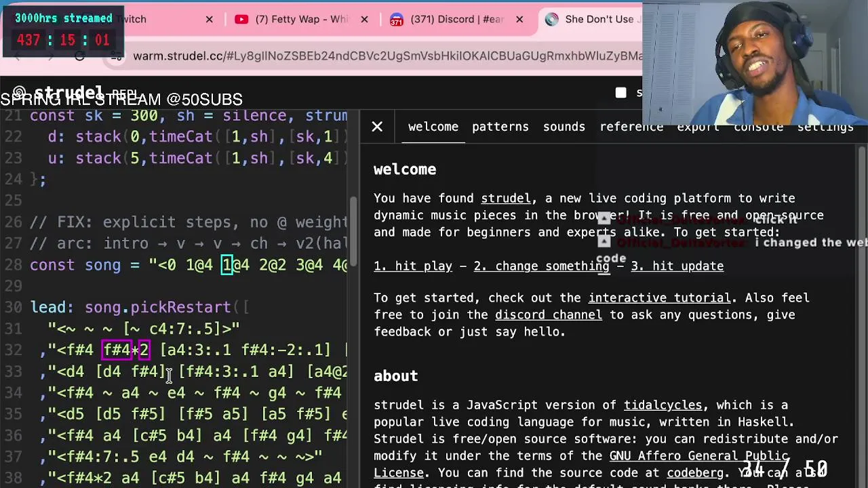Open the reference panel tab
The image size is (868, 488).
(631, 127)
